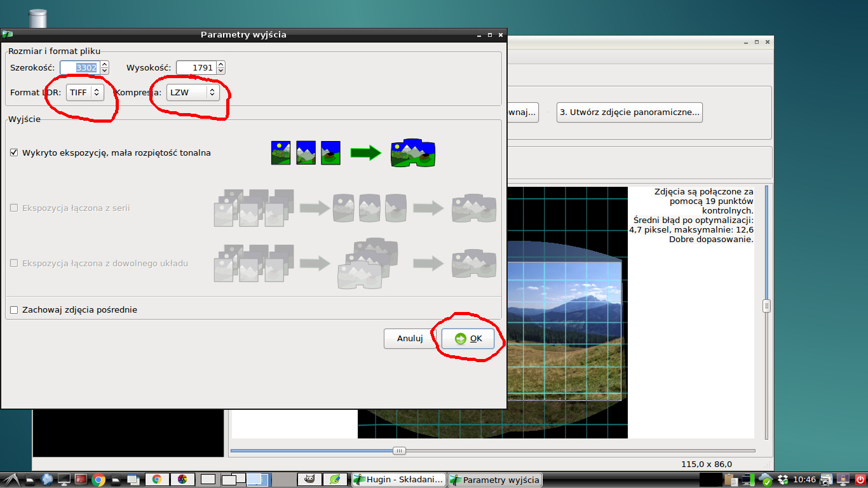
Task: Click the GIMP icon in the taskbar
Action: coord(309,480)
